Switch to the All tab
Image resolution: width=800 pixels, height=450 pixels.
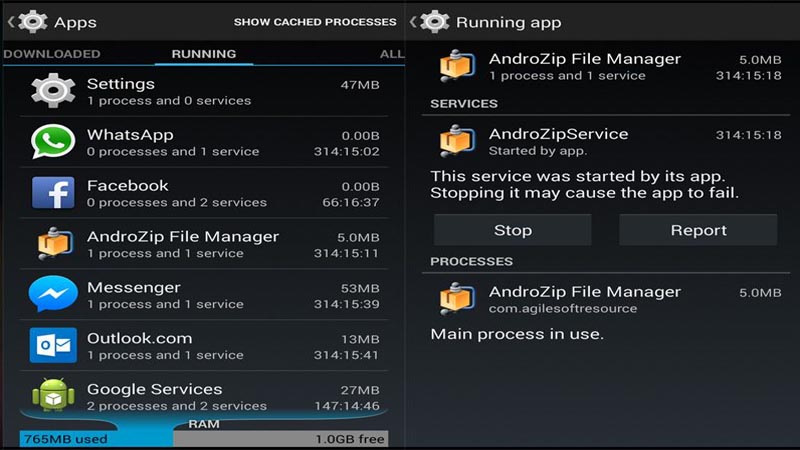click(392, 54)
